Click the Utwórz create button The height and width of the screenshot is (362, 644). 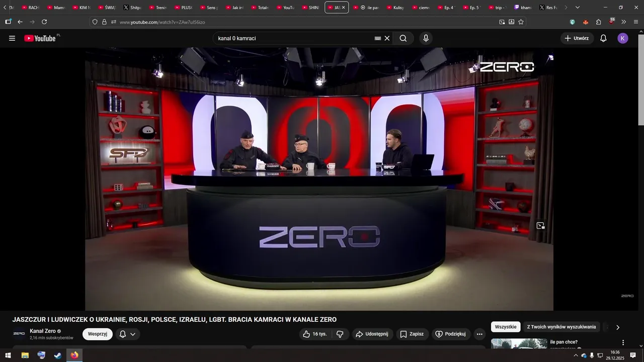pyautogui.click(x=577, y=38)
